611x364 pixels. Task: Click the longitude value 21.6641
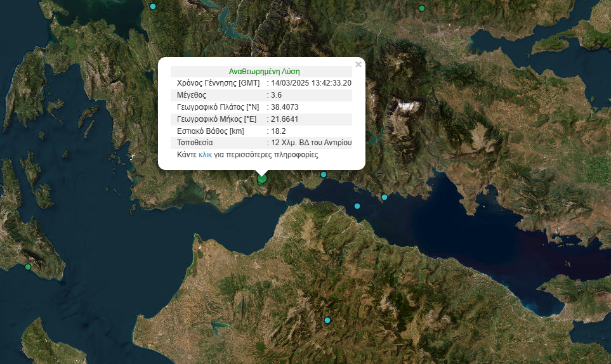pyautogui.click(x=284, y=119)
